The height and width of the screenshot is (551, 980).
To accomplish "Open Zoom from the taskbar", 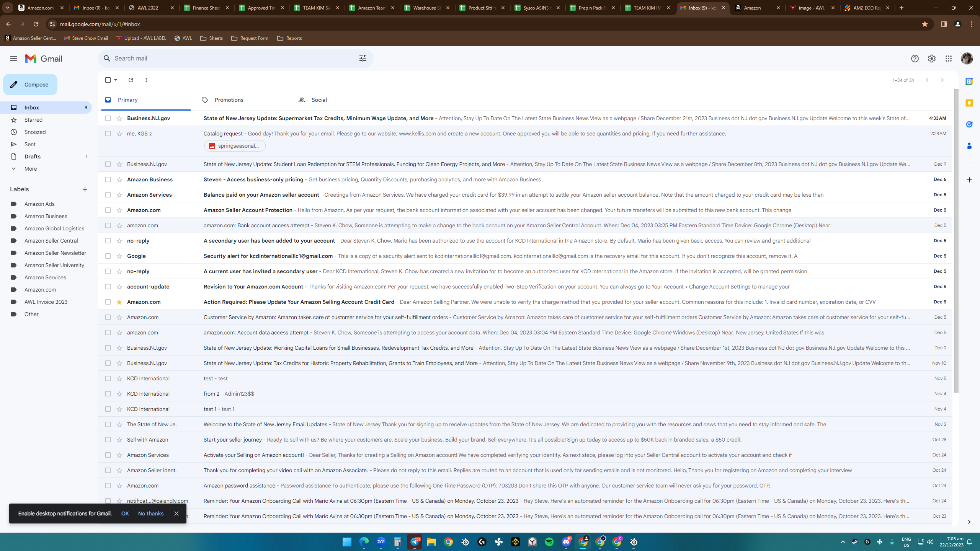I will pyautogui.click(x=381, y=542).
